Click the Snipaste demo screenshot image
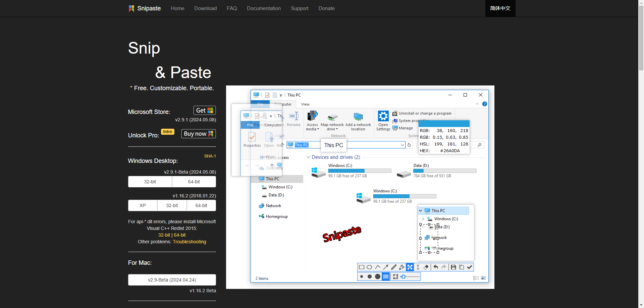This screenshot has height=308, width=644. [360, 187]
